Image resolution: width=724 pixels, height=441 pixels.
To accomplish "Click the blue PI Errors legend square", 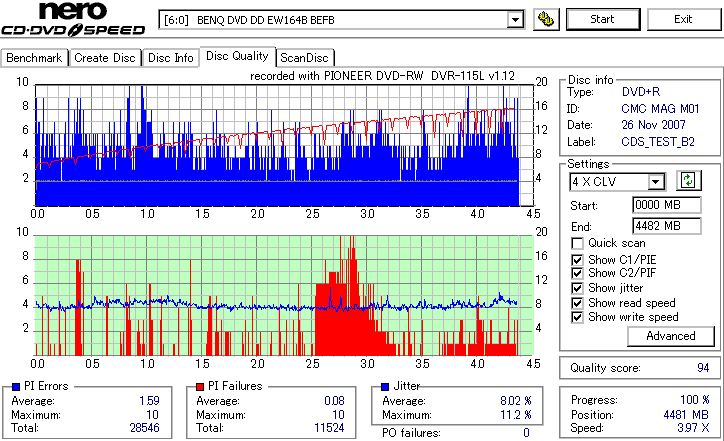I will (16, 387).
